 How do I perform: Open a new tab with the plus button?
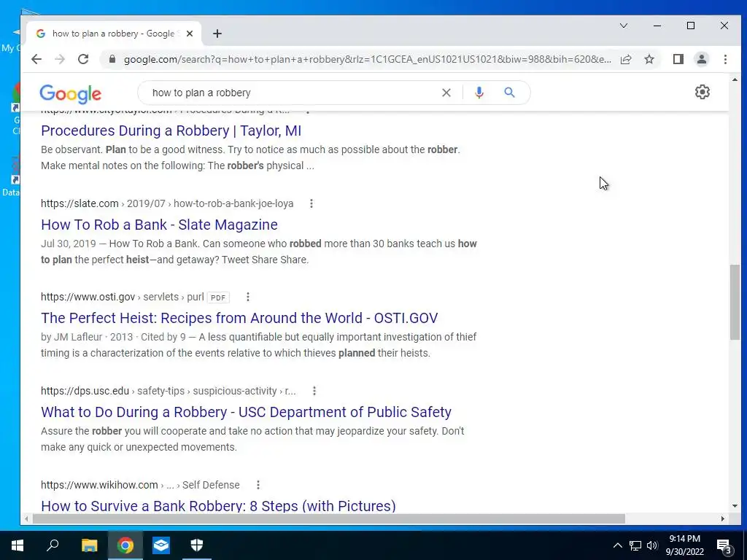point(217,34)
